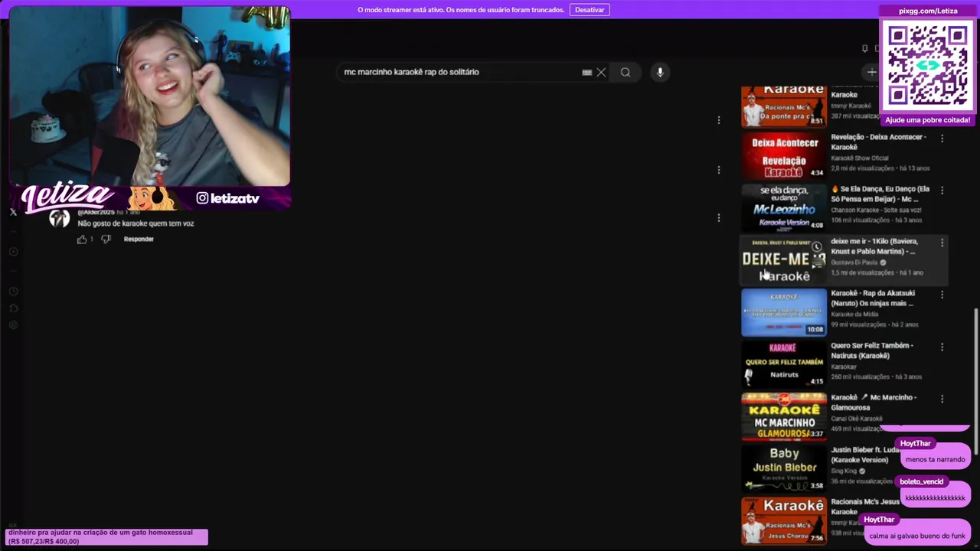Click watch later clock on 'DEIXE-ME' thumbnail
Viewport: 980px width, 551px height.
817,246
